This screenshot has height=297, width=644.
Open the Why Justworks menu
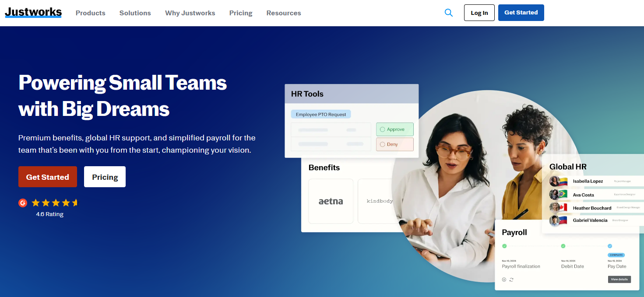[x=190, y=13]
